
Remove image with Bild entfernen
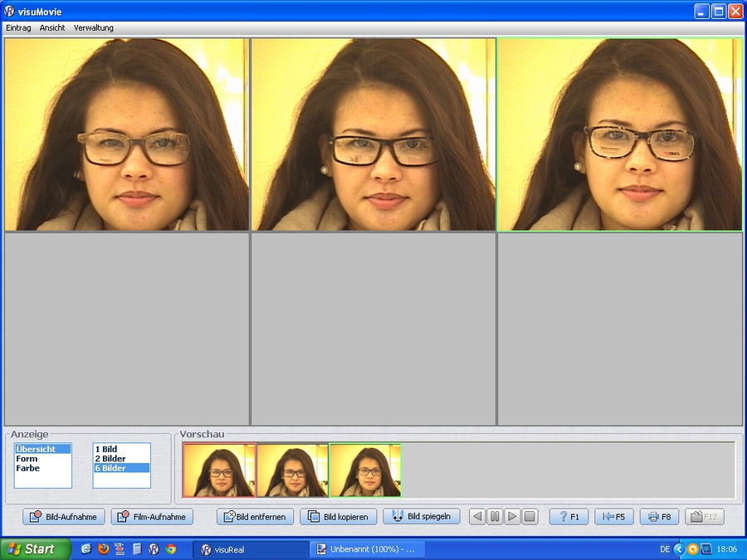255,517
